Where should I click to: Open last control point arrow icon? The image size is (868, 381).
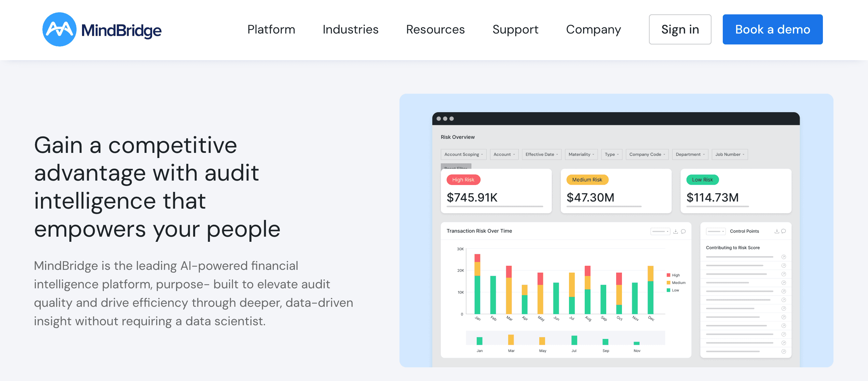point(784,351)
